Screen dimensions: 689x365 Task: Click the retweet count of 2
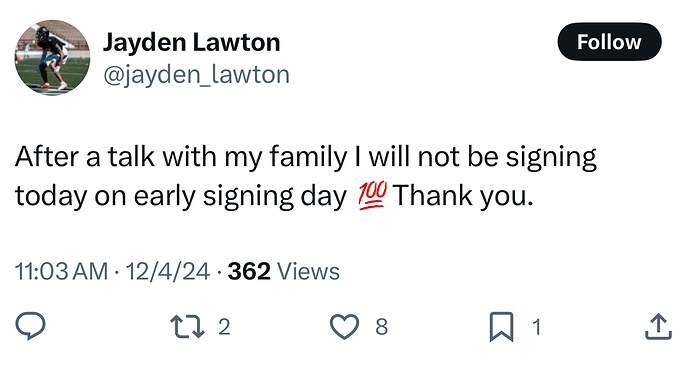(224, 327)
